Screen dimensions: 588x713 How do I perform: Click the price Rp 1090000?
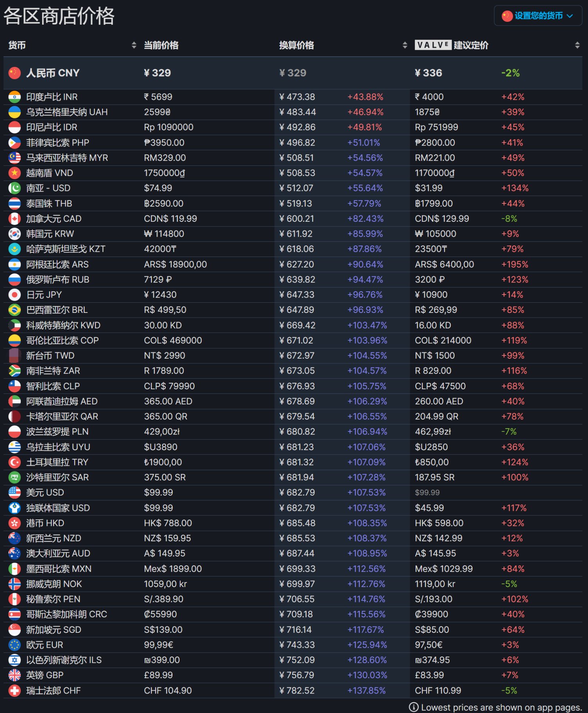click(x=169, y=128)
